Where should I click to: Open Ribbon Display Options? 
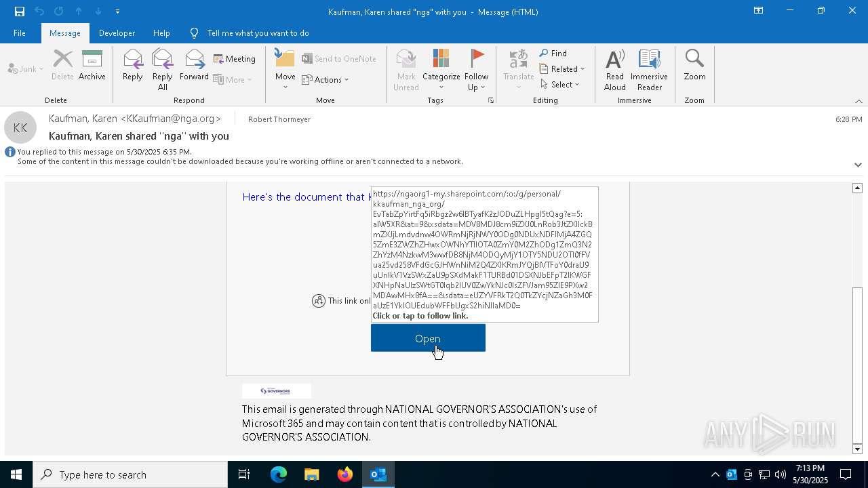(759, 11)
